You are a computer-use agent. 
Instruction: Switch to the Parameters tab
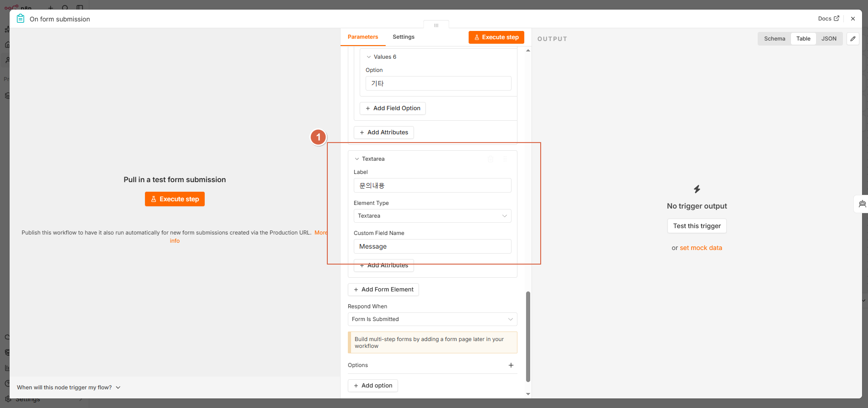(363, 37)
